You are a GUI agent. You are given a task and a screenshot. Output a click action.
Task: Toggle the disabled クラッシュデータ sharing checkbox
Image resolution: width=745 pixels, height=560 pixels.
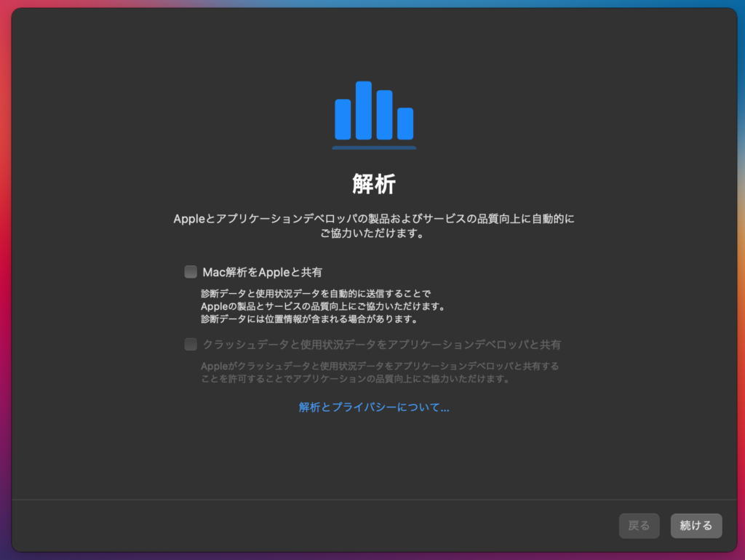pos(191,344)
